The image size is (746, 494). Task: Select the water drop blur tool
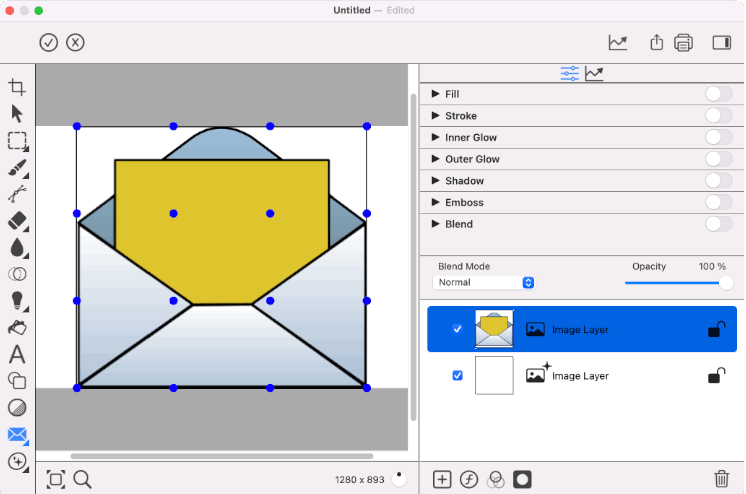pyautogui.click(x=18, y=248)
